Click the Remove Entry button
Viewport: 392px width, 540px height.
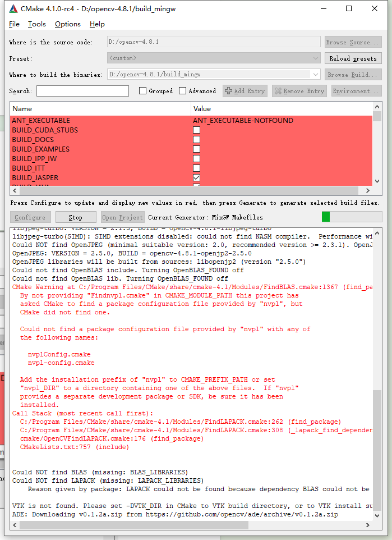click(x=299, y=91)
